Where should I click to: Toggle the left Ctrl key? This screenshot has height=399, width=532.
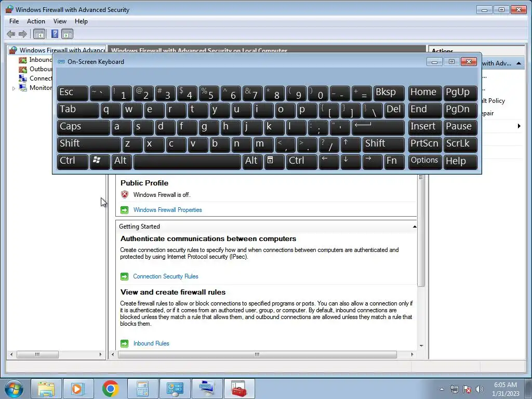click(73, 162)
